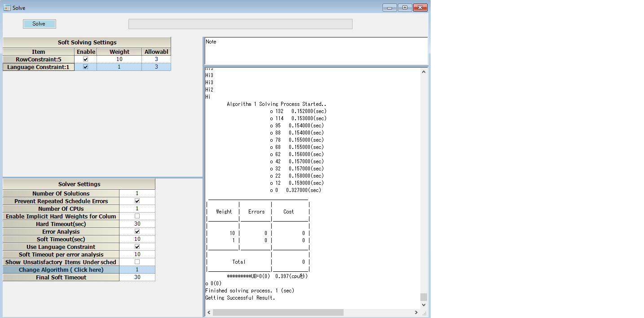The height and width of the screenshot is (318, 644).
Task: Click the solve progress bar
Action: [240, 24]
